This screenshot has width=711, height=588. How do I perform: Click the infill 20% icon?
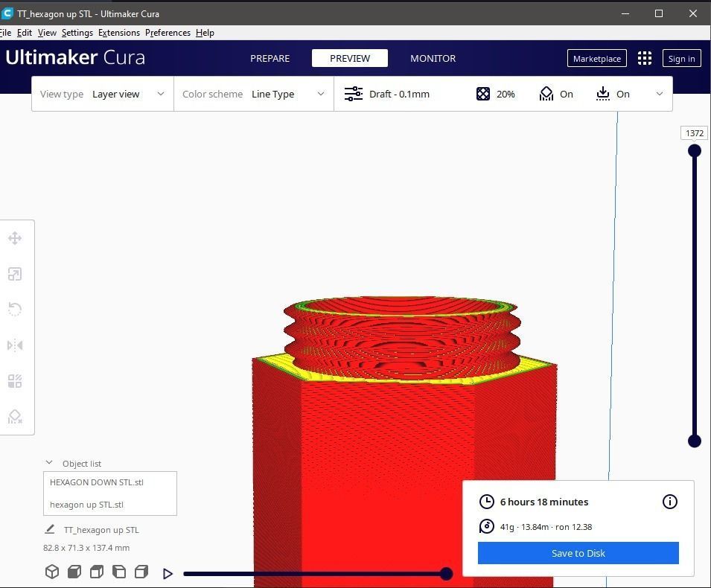[483, 94]
